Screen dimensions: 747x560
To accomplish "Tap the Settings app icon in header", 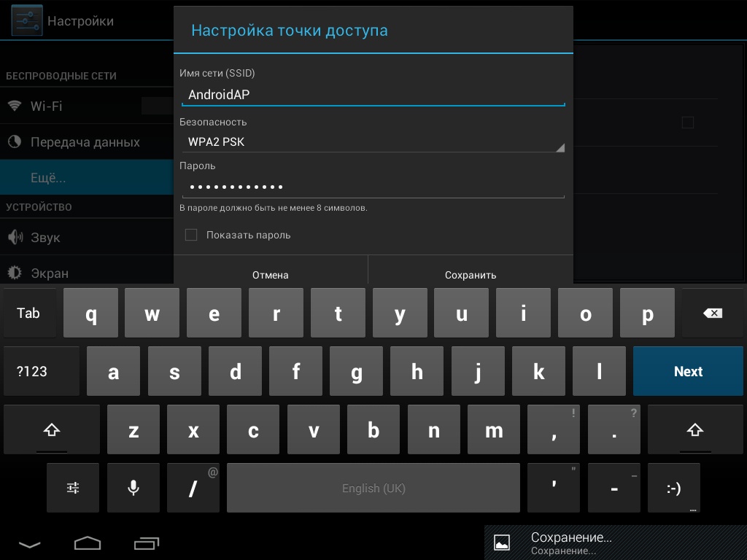I will (26, 21).
